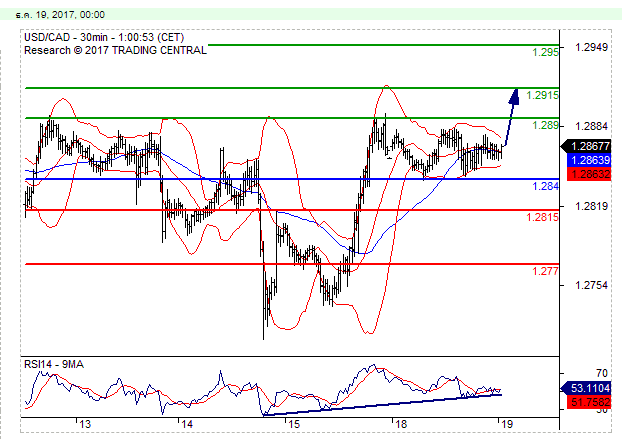
Task: Click the 1.2819 price axis value
Action: [591, 206]
